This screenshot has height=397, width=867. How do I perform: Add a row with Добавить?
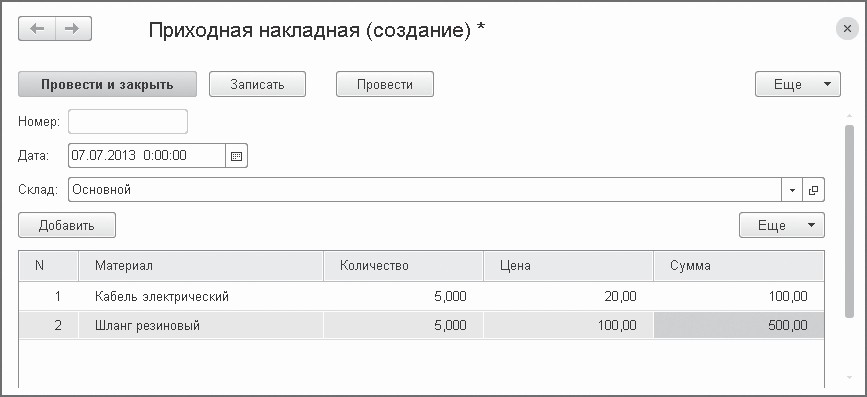67,226
